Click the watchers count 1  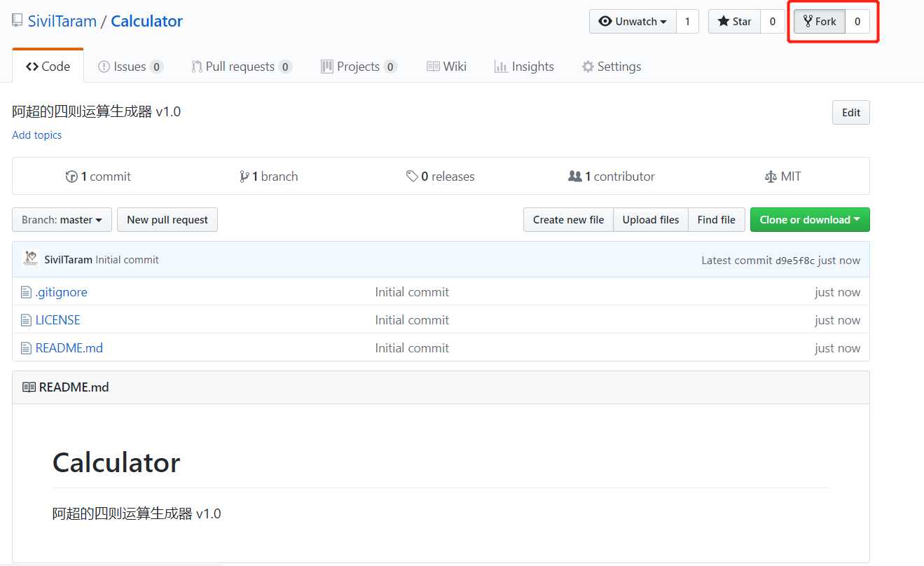pos(687,22)
